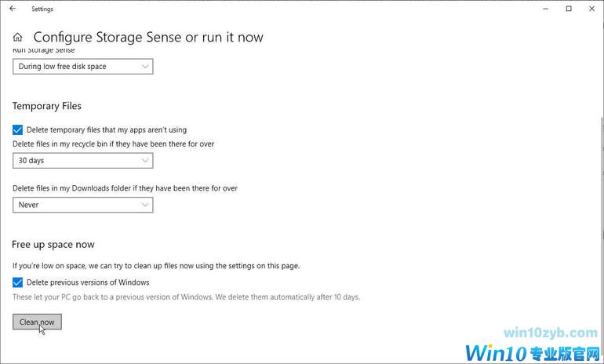Click the 'These let your PC go back' description

coord(186,297)
